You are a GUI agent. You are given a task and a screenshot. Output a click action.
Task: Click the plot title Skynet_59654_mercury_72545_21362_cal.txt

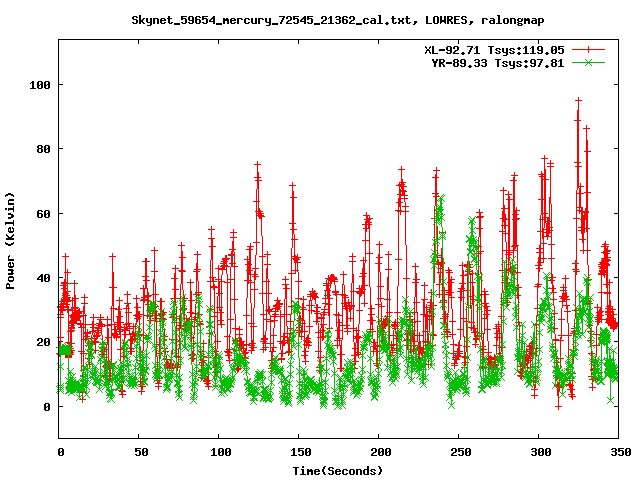click(x=338, y=20)
